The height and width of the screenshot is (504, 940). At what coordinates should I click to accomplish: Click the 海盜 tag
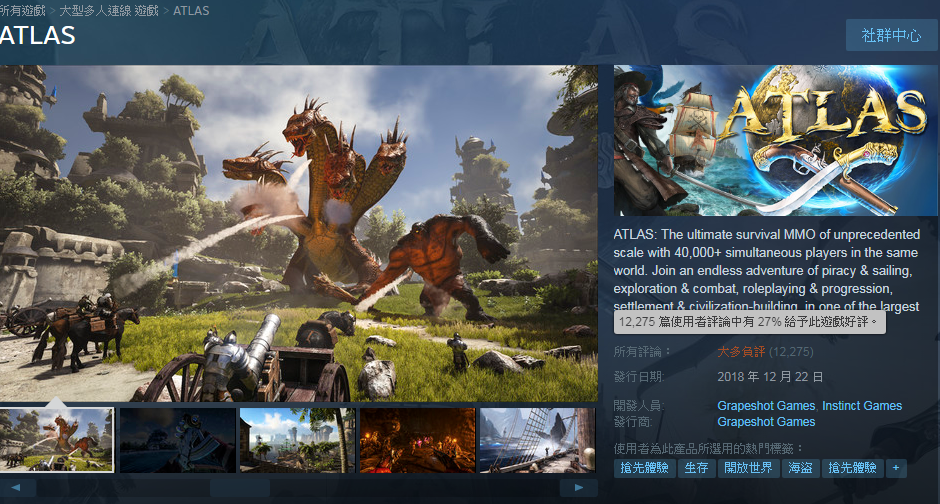tap(800, 468)
